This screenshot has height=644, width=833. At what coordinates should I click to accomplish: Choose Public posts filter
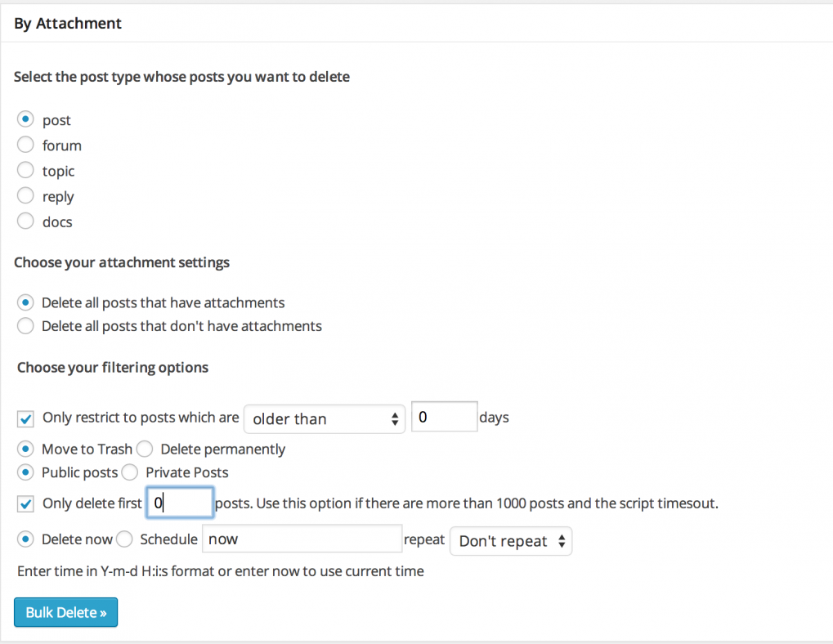click(x=25, y=472)
